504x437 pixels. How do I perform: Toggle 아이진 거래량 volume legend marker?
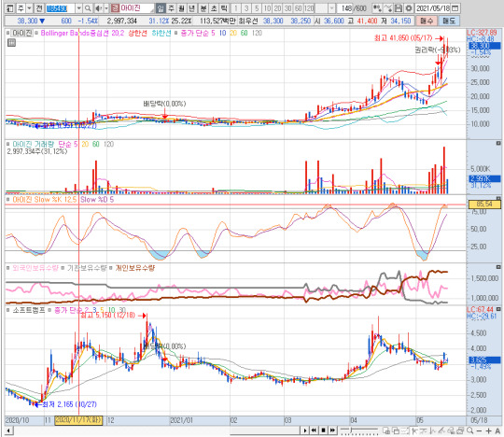pos(8,144)
